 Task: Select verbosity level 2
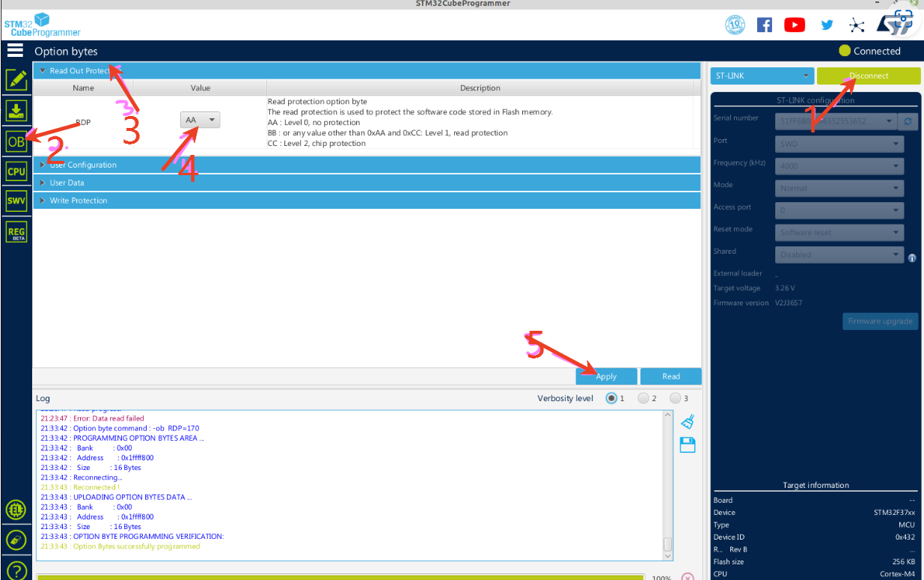[643, 398]
